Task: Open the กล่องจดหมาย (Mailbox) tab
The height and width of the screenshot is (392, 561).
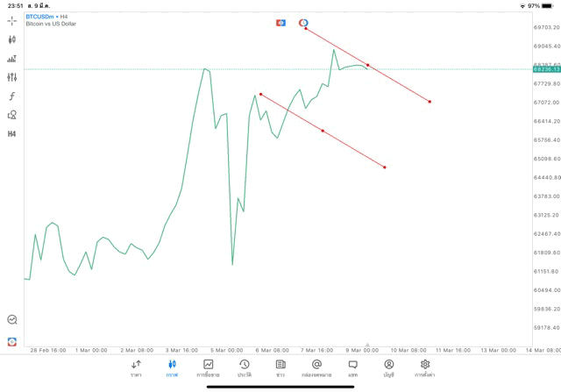Action: click(x=316, y=367)
